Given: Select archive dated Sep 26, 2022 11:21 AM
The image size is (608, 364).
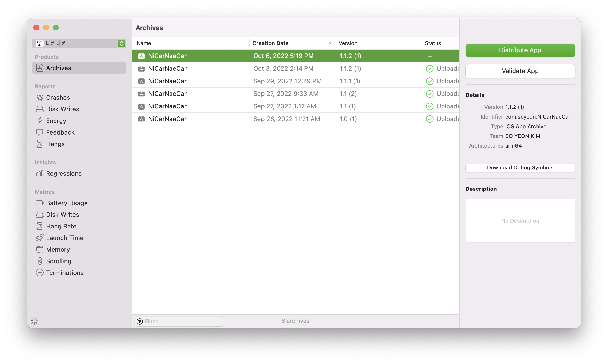Looking at the screenshot, I should point(295,119).
